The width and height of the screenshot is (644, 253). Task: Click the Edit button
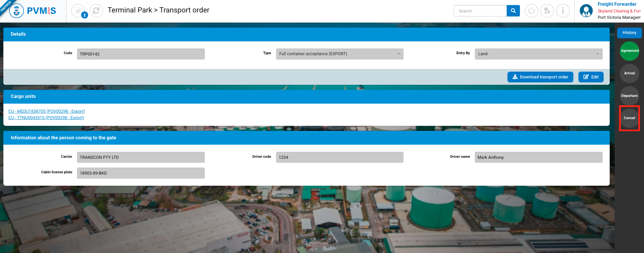[x=591, y=77]
